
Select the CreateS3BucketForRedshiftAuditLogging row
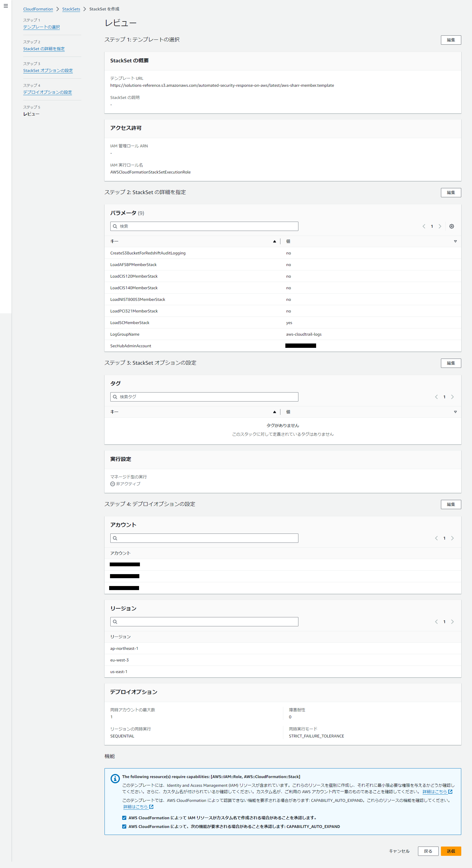click(283, 253)
